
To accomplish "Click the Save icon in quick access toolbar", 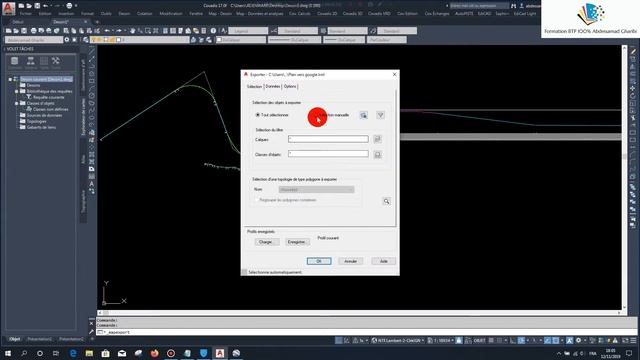I will (x=37, y=6).
